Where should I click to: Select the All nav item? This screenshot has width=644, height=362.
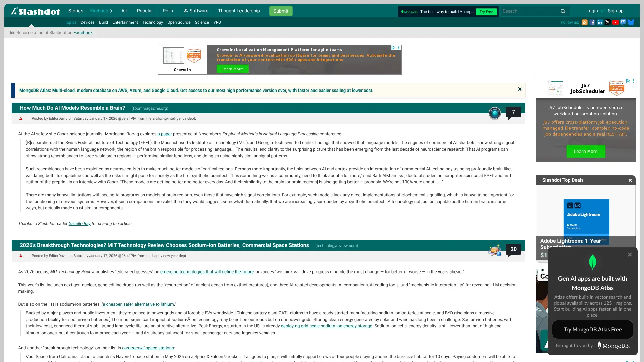[x=124, y=11]
